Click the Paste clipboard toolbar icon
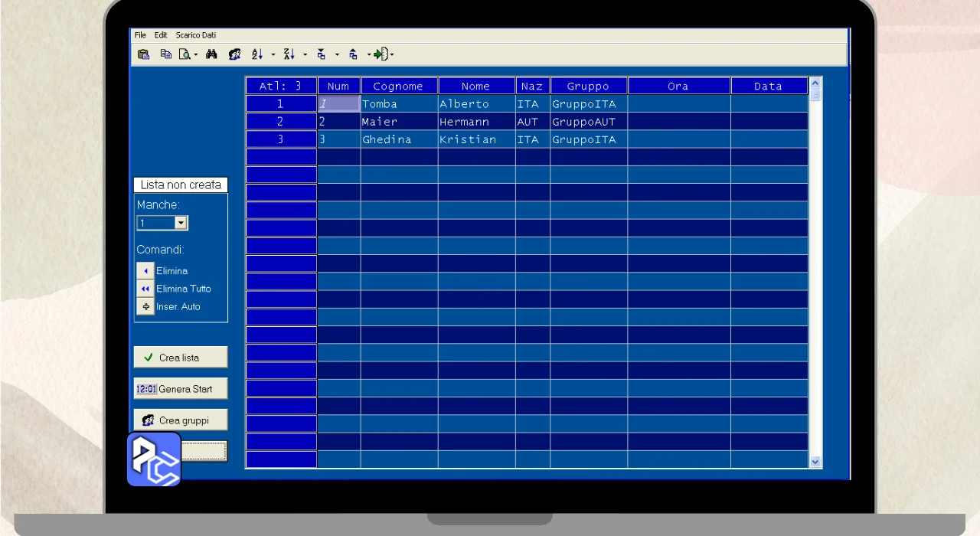980x536 pixels. click(143, 54)
